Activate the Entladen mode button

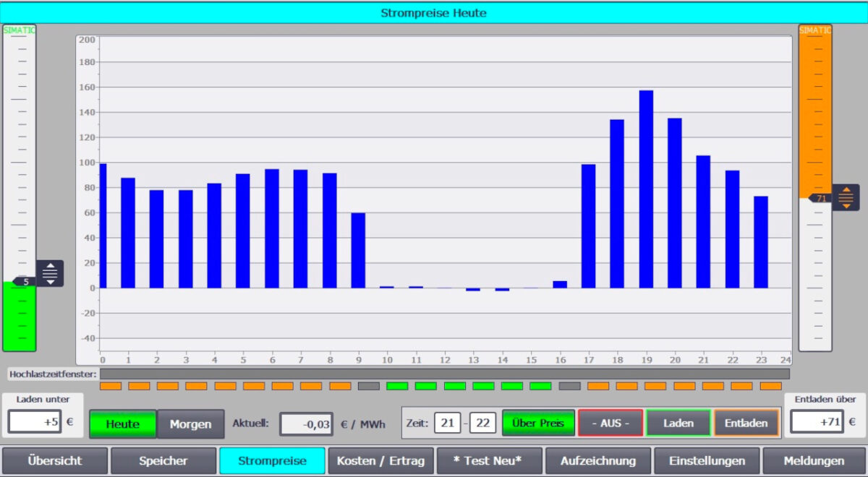746,423
